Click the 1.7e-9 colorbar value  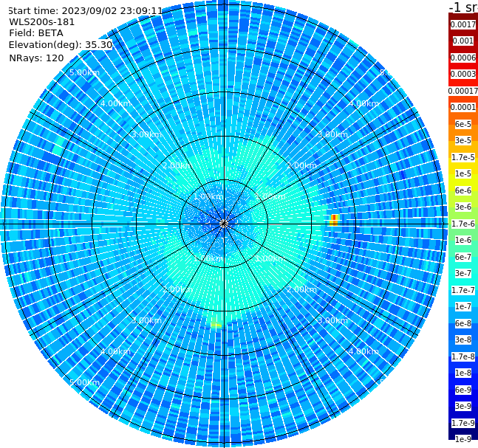(x=463, y=423)
